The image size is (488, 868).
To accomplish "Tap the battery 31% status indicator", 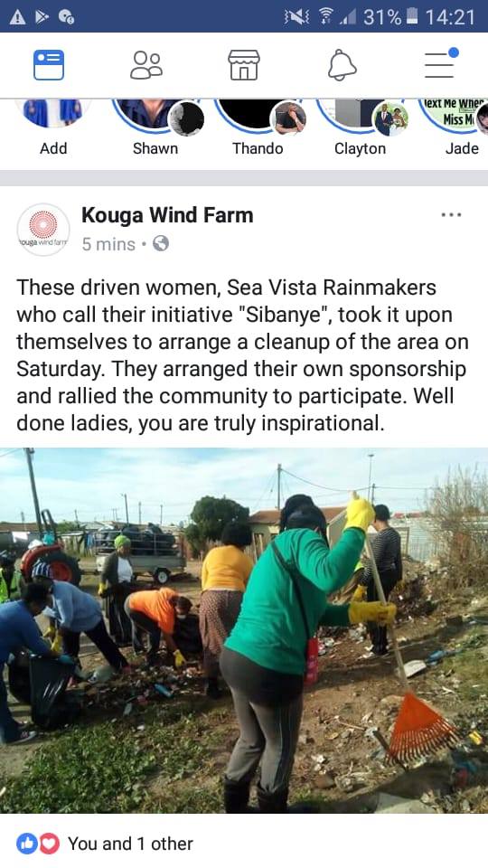I will tap(390, 16).
